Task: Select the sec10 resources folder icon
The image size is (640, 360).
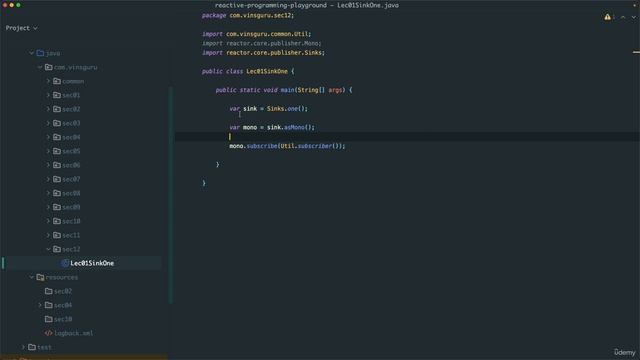Action: [49, 319]
